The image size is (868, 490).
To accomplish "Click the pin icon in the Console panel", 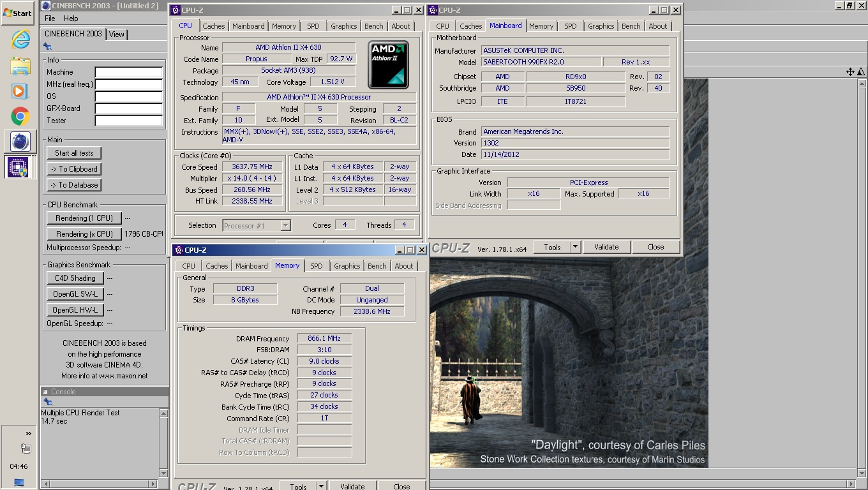I will point(47,402).
